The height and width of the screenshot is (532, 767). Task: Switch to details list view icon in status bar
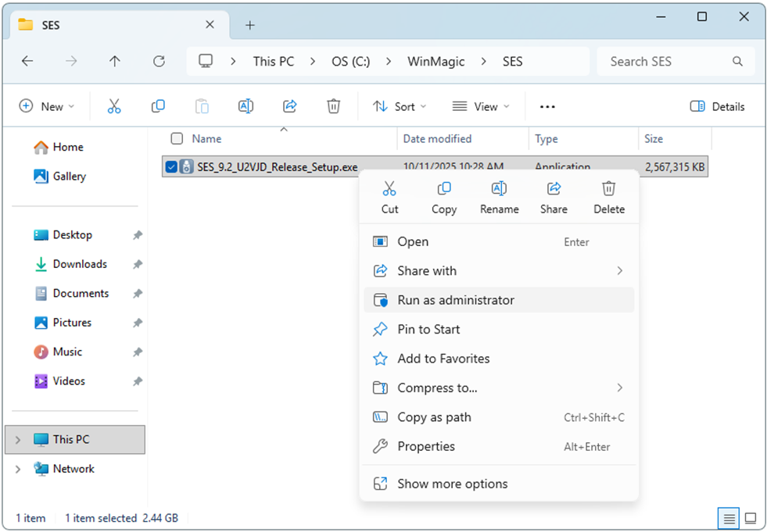[729, 518]
